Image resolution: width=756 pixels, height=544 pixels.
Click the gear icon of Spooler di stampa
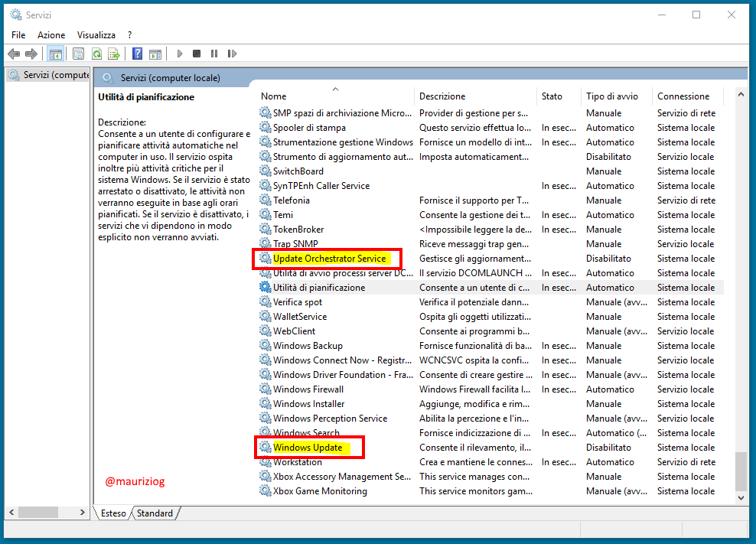point(266,127)
